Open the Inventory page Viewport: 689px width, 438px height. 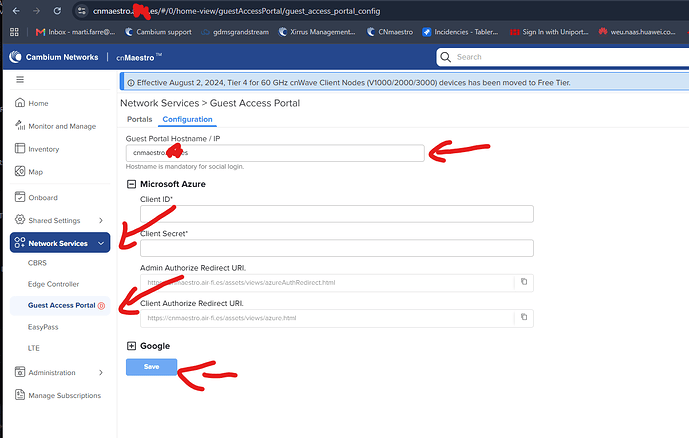click(x=37, y=149)
